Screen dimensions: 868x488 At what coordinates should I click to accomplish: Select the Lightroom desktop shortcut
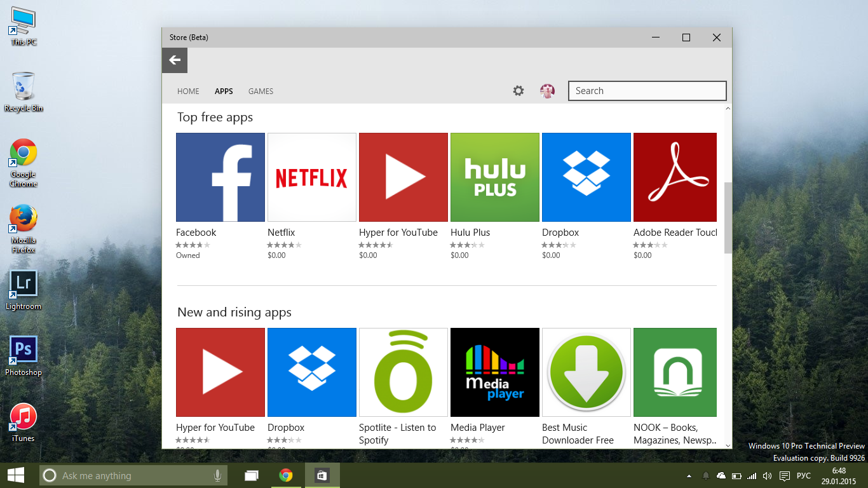click(24, 290)
